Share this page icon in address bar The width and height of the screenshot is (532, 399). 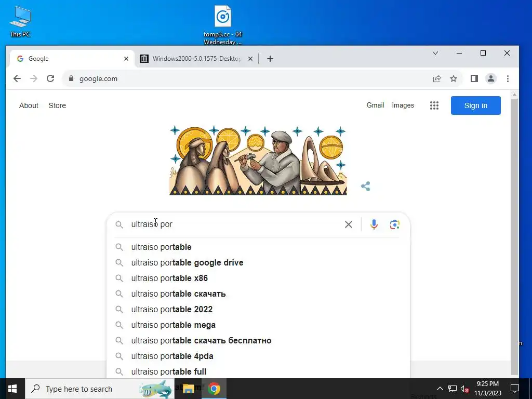(x=437, y=79)
